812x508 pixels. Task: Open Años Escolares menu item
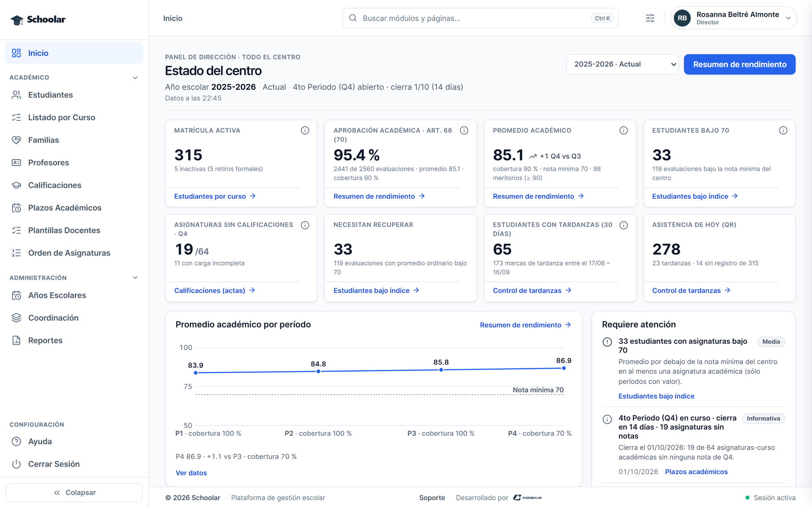point(74,295)
